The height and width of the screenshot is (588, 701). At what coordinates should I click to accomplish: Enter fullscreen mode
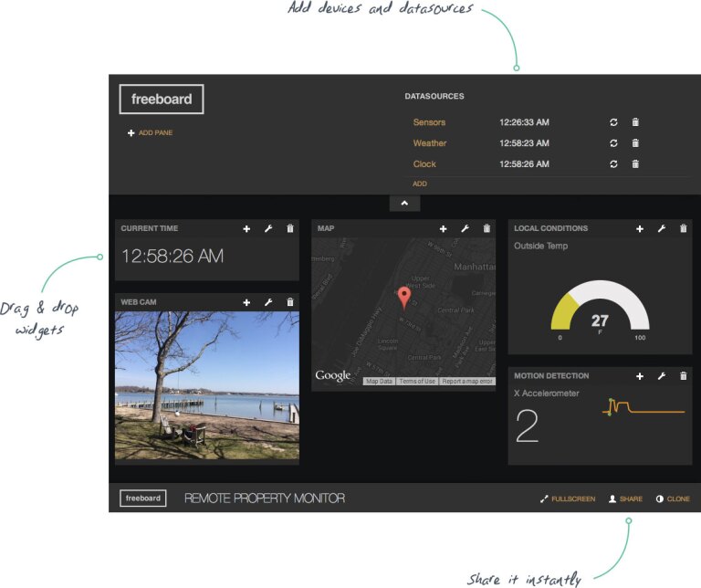click(568, 499)
